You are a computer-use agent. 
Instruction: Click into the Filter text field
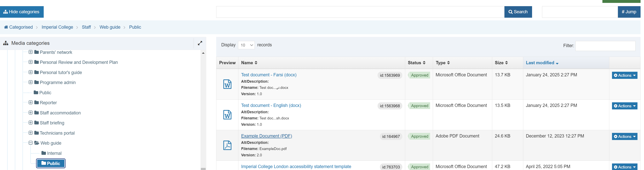tap(605, 46)
